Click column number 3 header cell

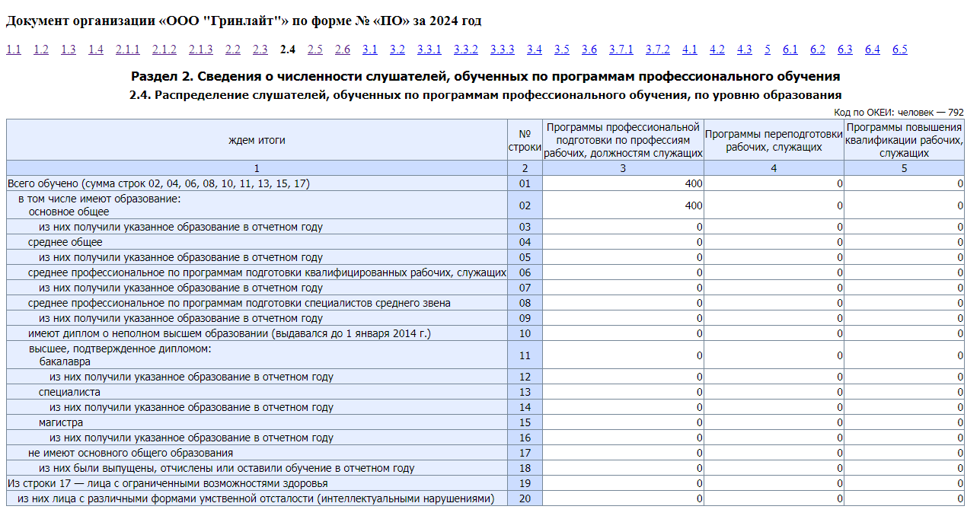[x=623, y=168]
